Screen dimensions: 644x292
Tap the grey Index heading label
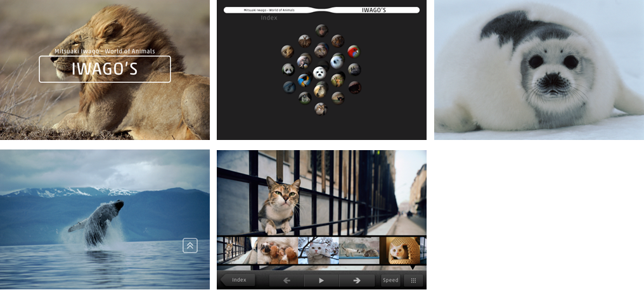click(269, 18)
